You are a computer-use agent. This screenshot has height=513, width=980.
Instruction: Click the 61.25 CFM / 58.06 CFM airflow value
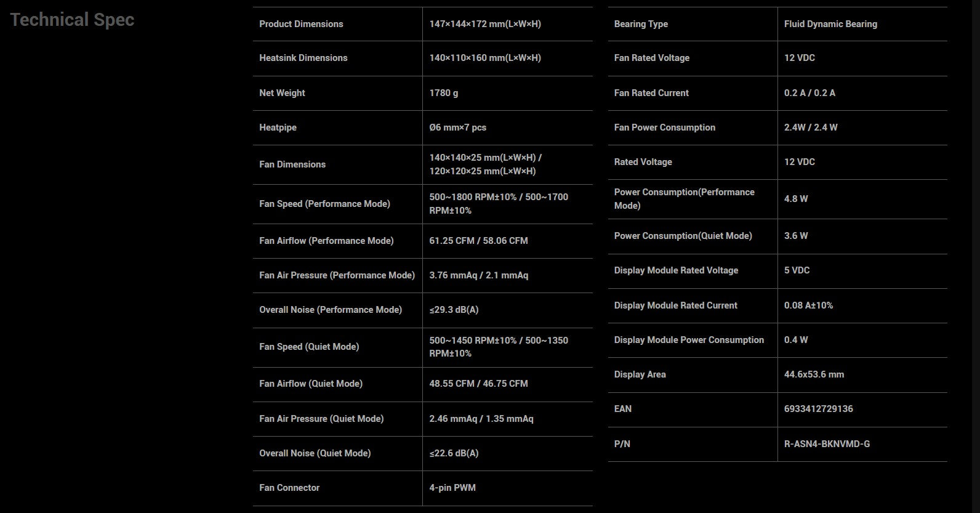click(x=478, y=241)
